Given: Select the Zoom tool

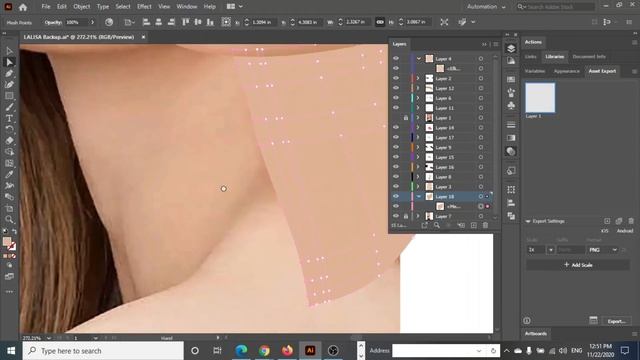Looking at the screenshot, I should 9,219.
